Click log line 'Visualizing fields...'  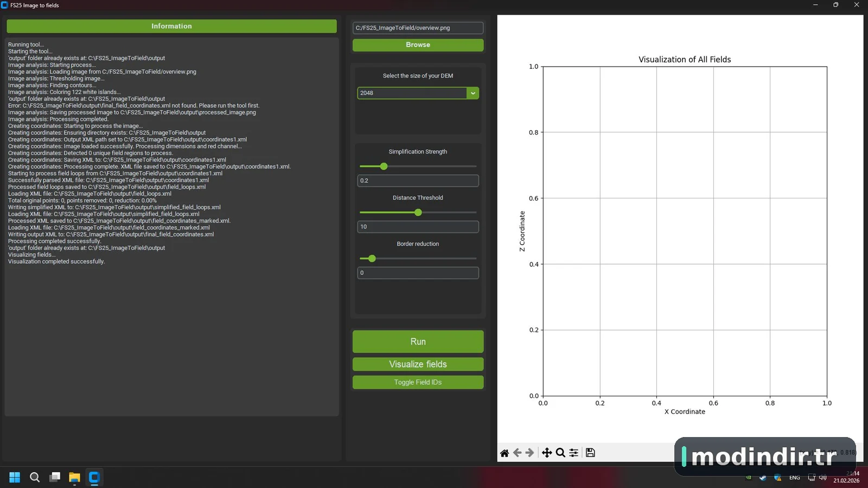[31, 255]
